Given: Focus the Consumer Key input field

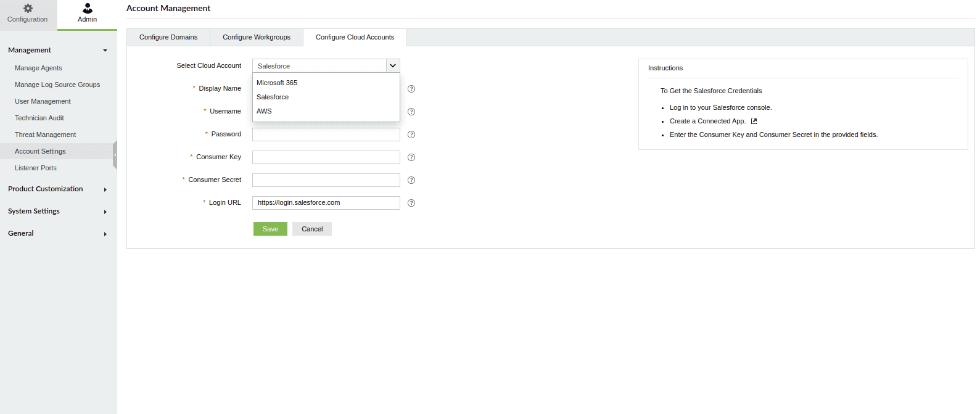Looking at the screenshot, I should pyautogui.click(x=326, y=157).
